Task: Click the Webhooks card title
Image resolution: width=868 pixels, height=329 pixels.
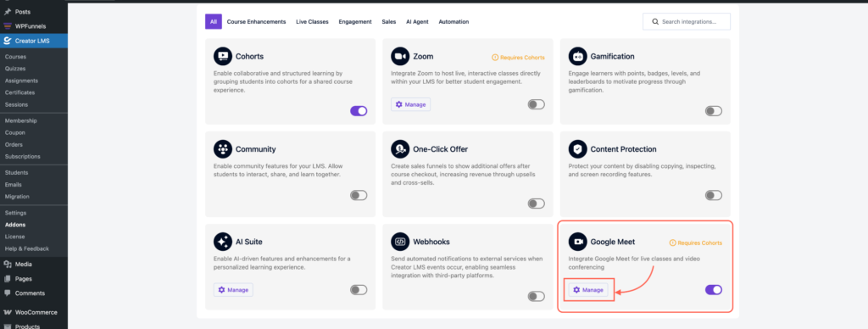Action: point(431,242)
